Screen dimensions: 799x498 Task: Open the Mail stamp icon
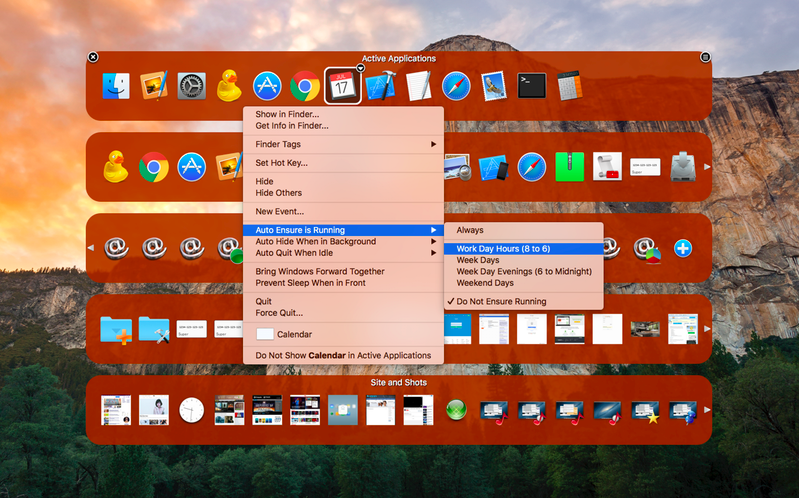click(x=494, y=86)
